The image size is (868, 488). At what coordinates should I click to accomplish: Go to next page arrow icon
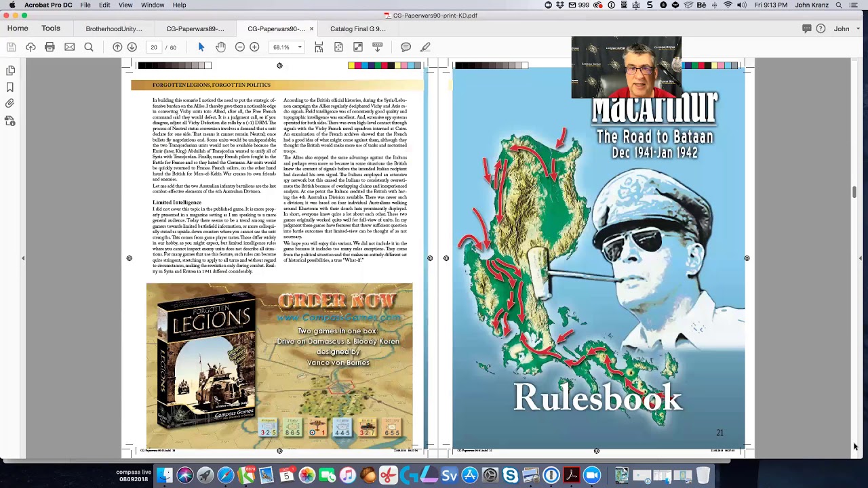point(132,47)
